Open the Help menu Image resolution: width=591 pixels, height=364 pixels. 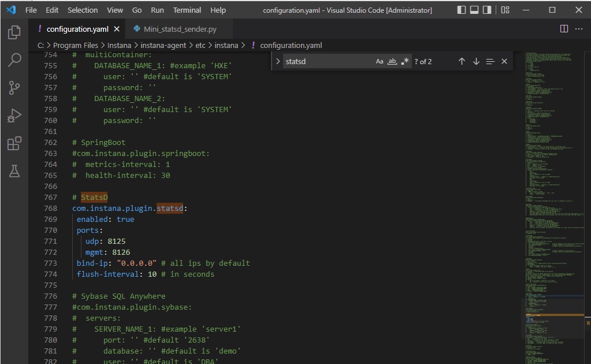point(218,10)
